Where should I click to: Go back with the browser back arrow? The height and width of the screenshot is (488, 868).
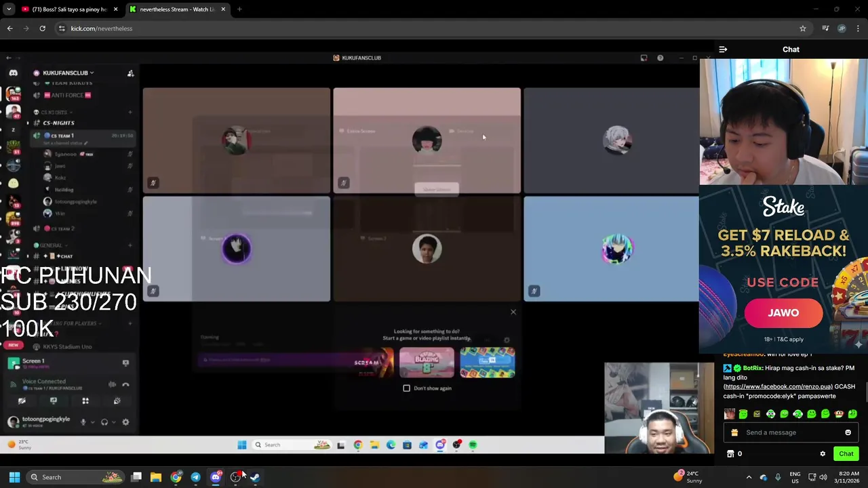coord(9,28)
